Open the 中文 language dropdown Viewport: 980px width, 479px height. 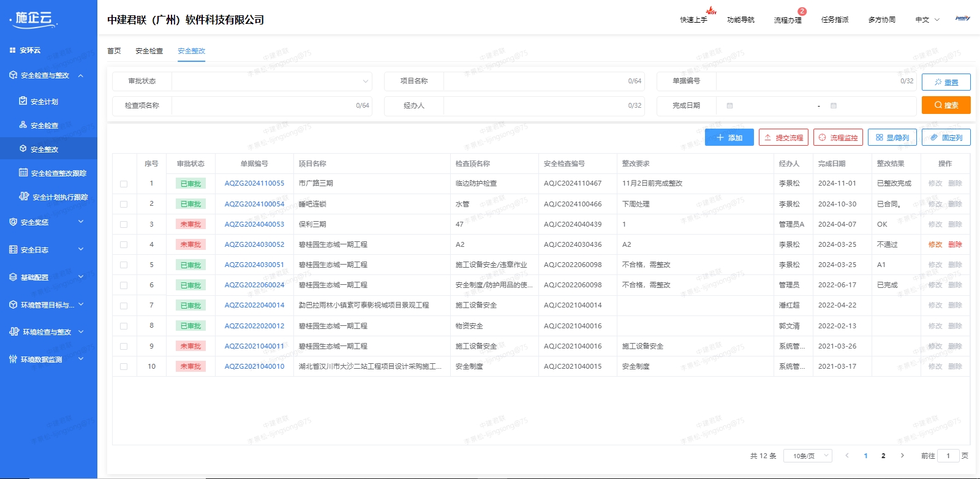tap(927, 20)
